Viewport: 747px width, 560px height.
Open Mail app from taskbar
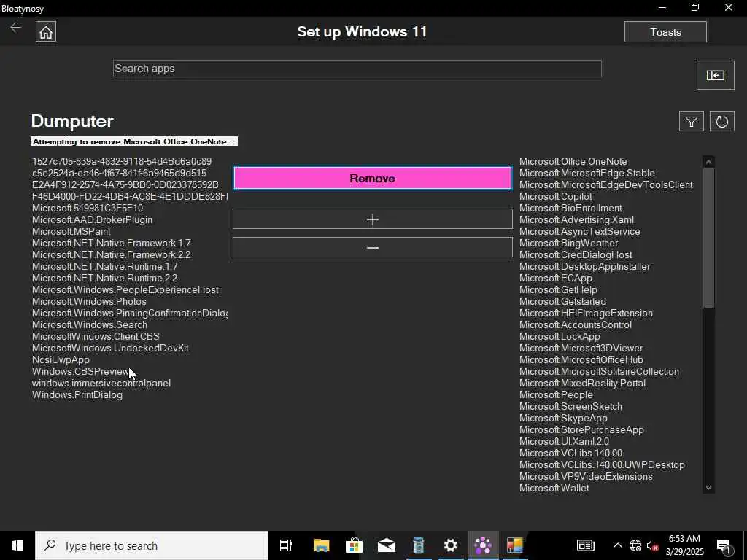click(387, 545)
